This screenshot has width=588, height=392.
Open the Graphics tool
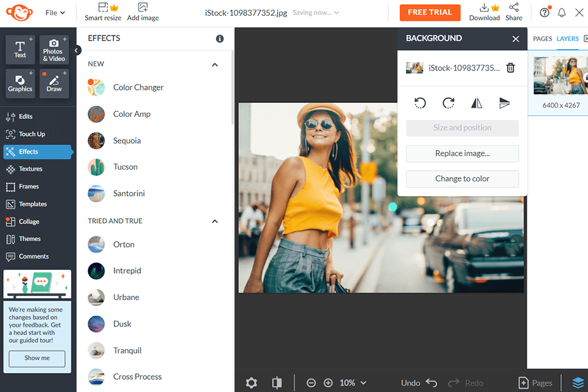[20, 83]
